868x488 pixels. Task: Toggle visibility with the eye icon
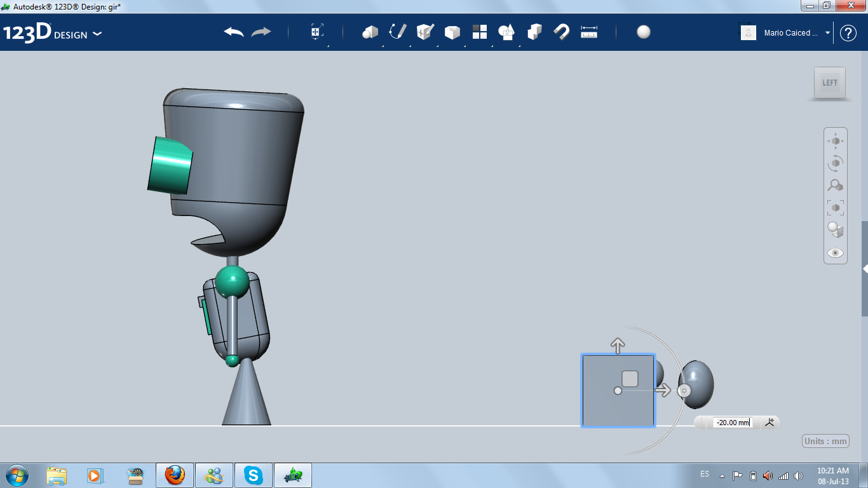(x=836, y=252)
